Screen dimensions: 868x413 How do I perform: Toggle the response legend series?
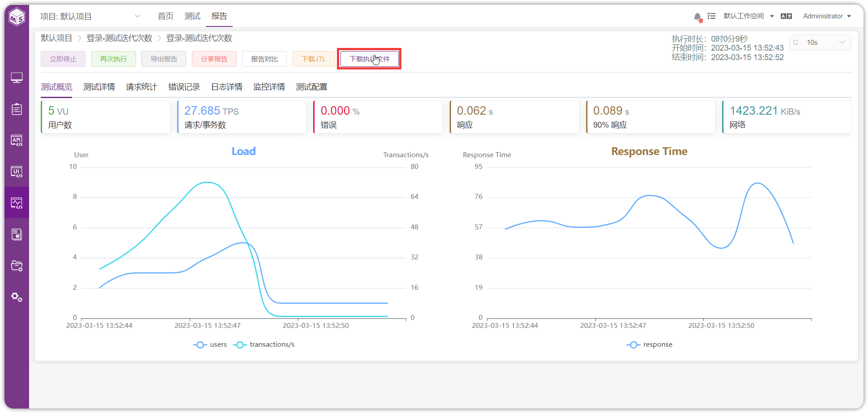pyautogui.click(x=649, y=344)
